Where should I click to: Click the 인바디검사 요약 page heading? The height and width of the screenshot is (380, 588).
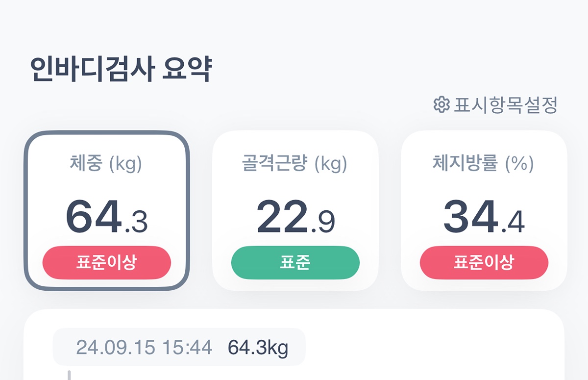point(121,70)
